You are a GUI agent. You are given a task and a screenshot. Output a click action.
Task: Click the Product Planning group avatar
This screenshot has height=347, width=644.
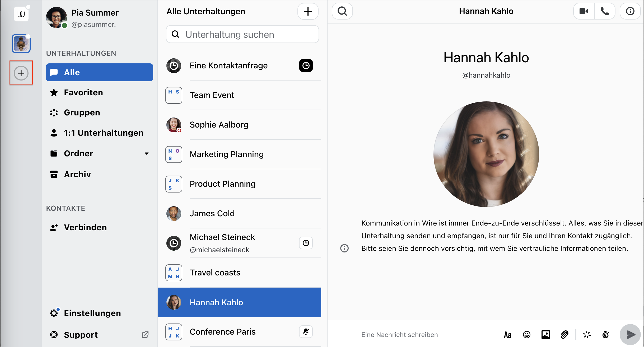(x=174, y=184)
